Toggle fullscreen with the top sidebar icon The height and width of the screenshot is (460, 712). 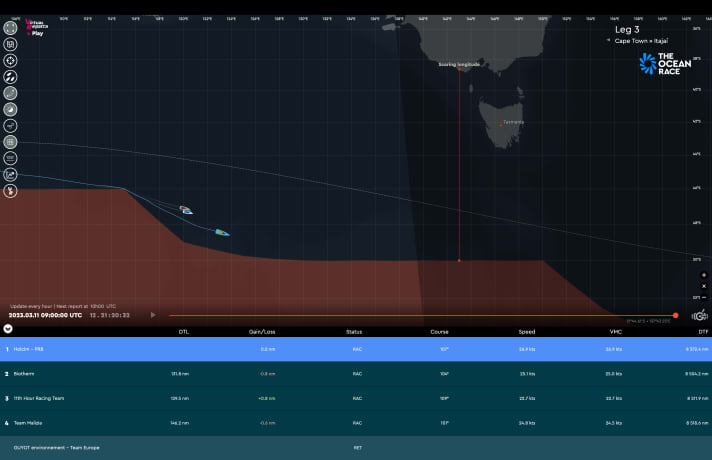click(10, 28)
